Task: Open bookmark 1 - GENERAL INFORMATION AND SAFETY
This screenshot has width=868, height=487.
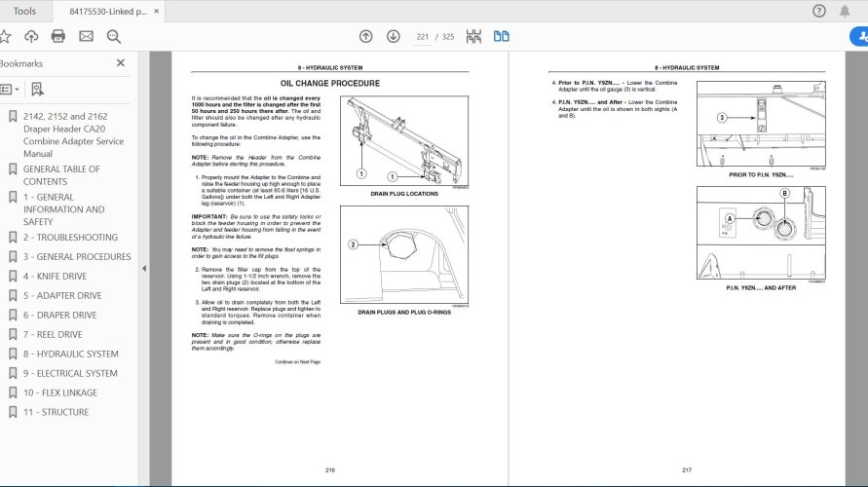Action: [63, 209]
